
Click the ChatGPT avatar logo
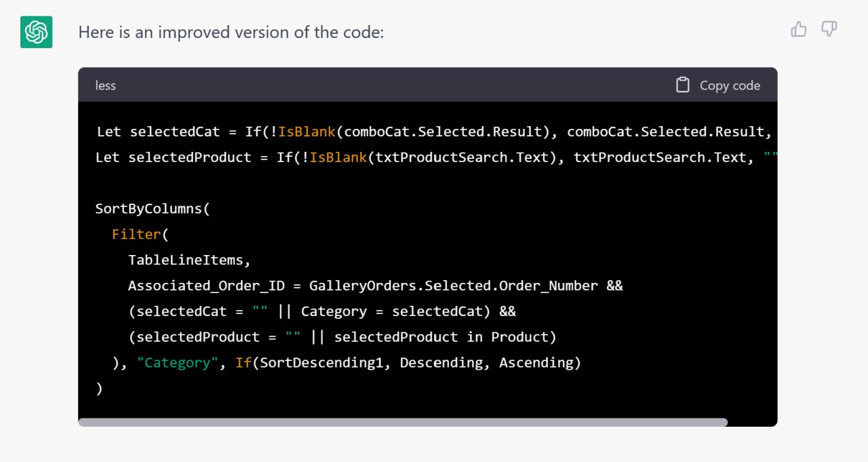pyautogui.click(x=36, y=32)
